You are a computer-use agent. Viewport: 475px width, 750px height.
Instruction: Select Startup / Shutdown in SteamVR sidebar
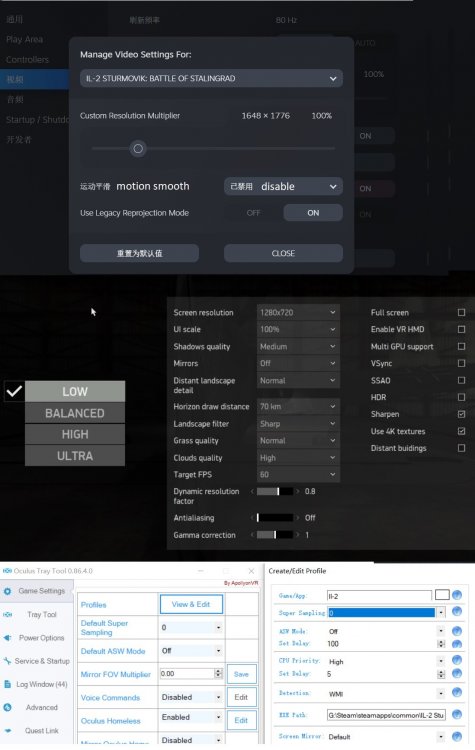coord(37,120)
